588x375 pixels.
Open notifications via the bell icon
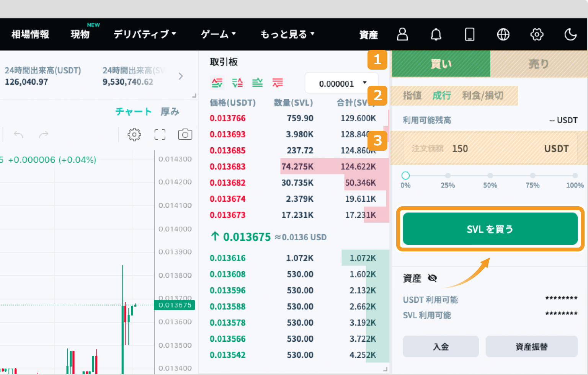[436, 34]
